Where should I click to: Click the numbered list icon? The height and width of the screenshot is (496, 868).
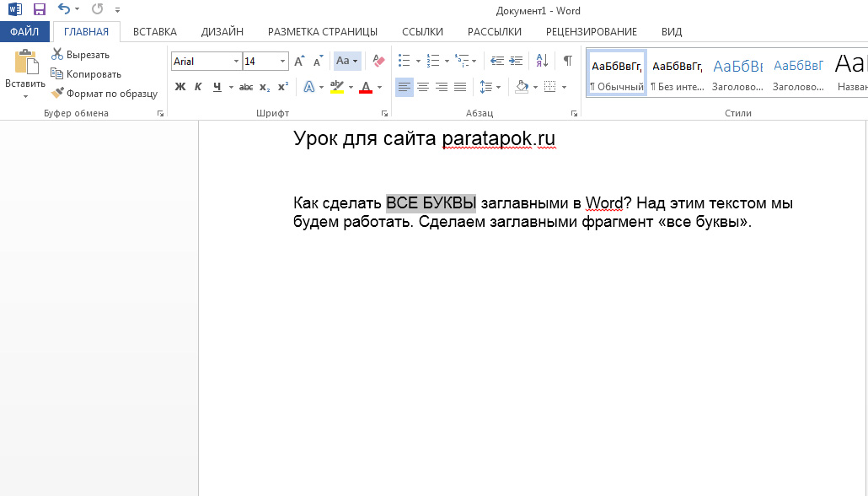click(x=433, y=61)
